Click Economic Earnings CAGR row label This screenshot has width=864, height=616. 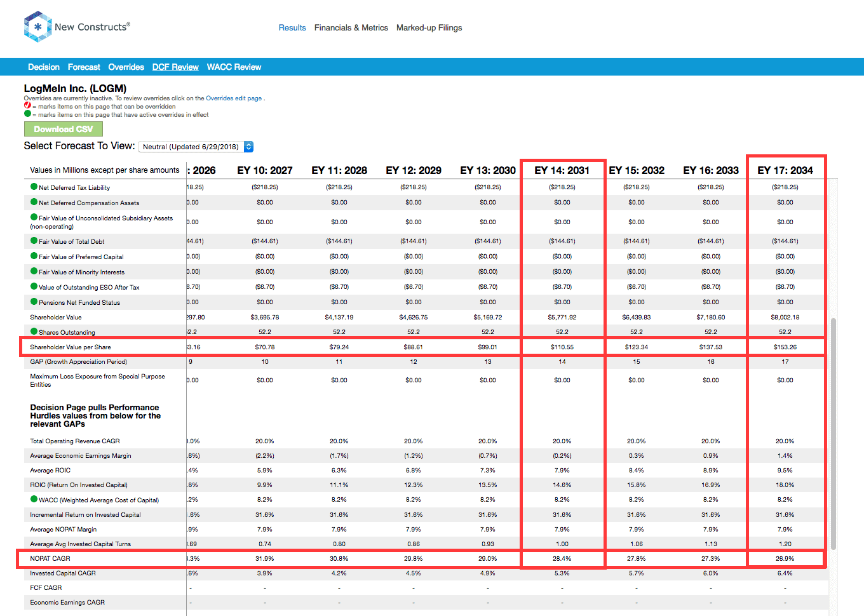tap(67, 603)
